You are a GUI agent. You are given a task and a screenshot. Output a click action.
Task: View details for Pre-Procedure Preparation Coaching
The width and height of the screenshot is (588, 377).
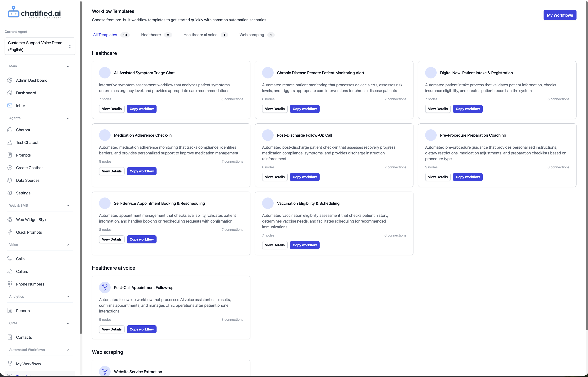point(438,177)
